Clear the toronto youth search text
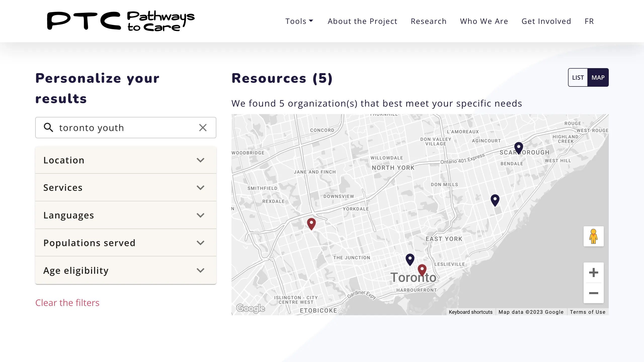644x362 pixels. point(203,127)
